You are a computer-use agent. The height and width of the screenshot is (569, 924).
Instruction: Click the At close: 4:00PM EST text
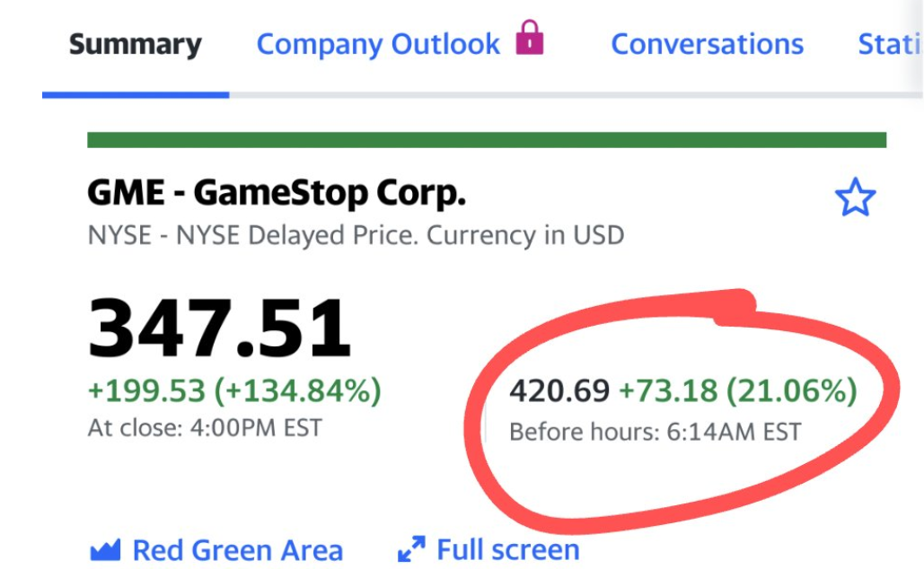(204, 427)
